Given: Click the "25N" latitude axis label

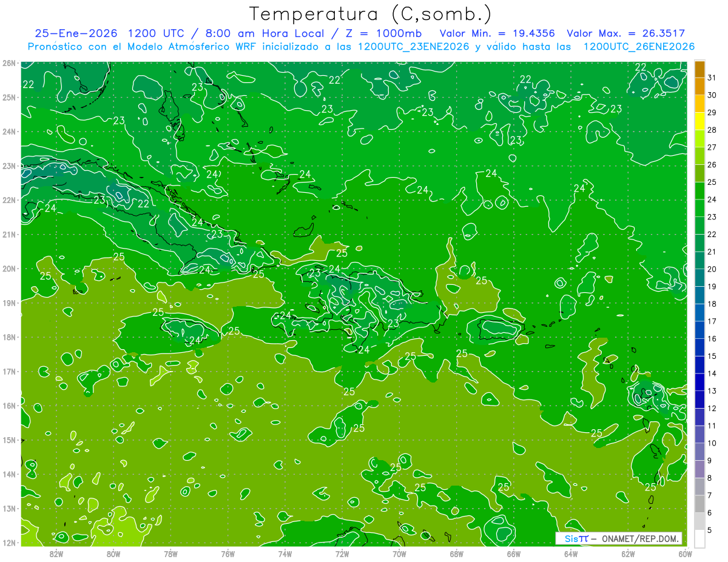Looking at the screenshot, I should [x=9, y=97].
